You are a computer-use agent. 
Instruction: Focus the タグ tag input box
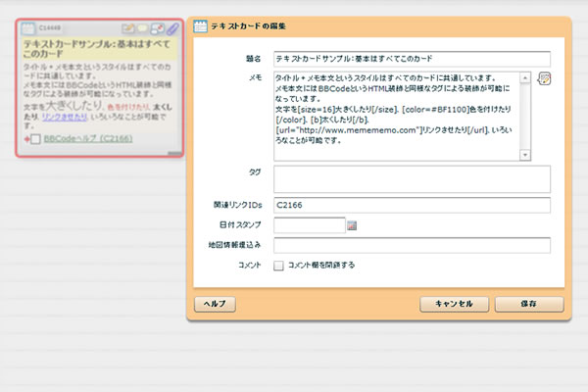coord(412,178)
